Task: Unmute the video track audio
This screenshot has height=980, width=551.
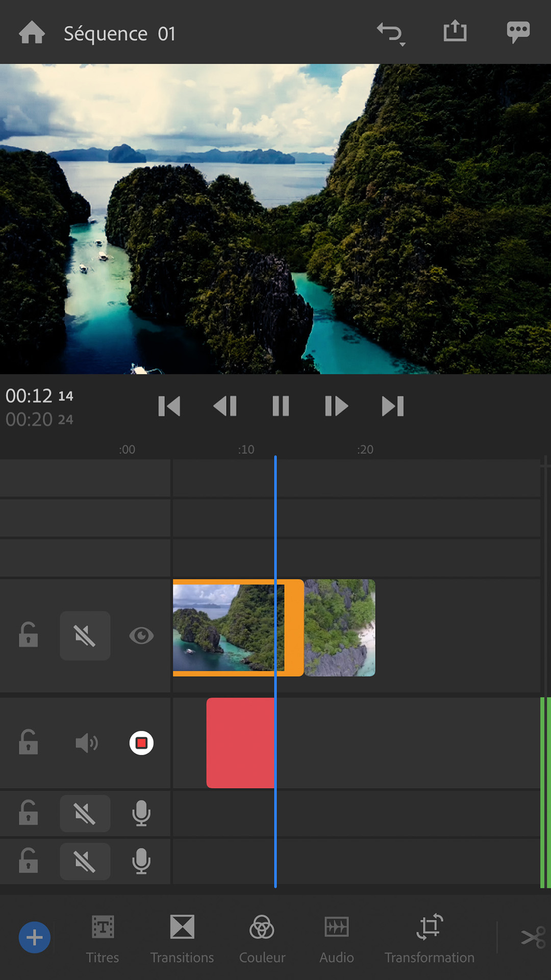Action: click(x=85, y=636)
